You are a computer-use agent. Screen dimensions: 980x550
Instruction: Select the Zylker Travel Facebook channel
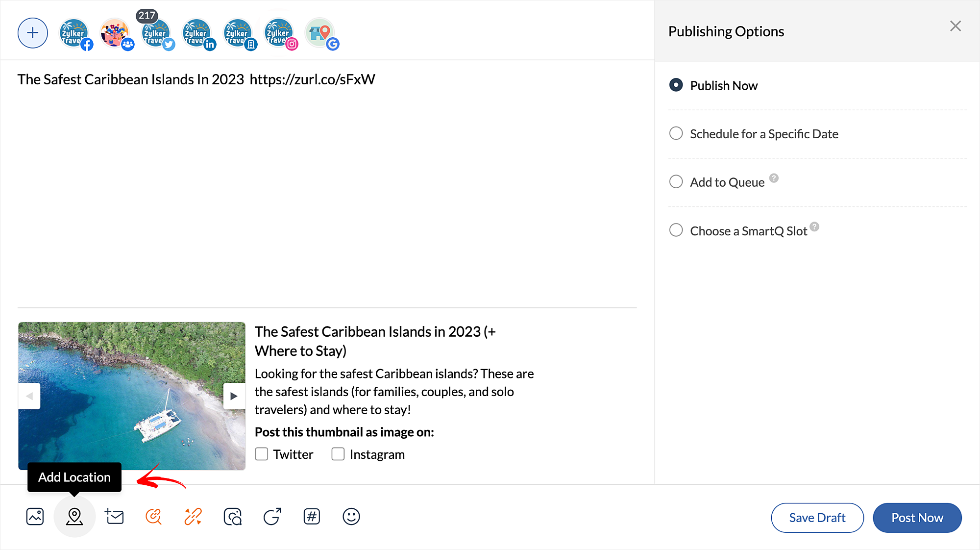click(x=74, y=34)
